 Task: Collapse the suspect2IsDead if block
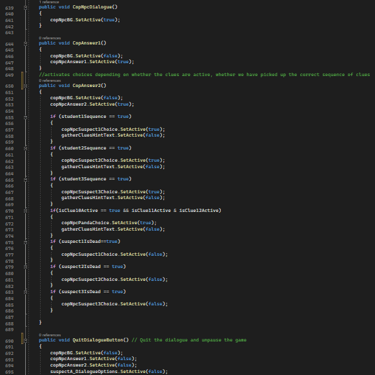coord(25,267)
